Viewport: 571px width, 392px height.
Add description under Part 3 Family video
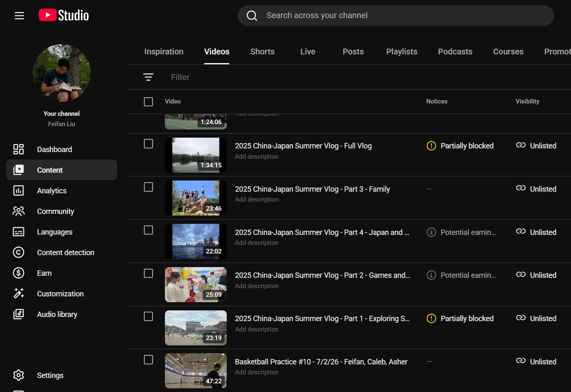256,200
